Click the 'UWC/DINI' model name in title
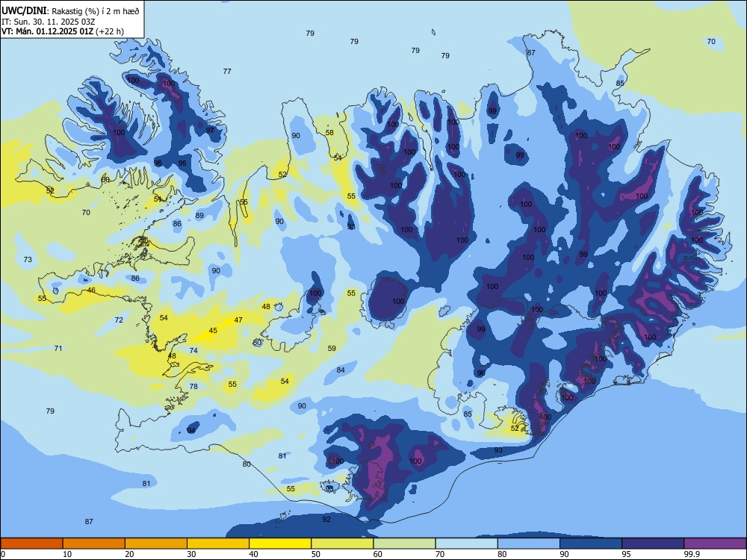Viewport: 747px width, 560px height. point(25,11)
